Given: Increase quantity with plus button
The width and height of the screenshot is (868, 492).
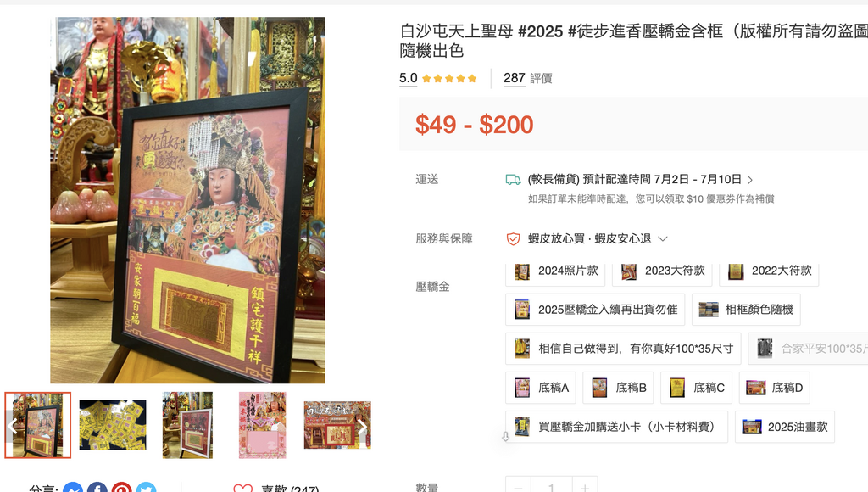Looking at the screenshot, I should pos(585,486).
